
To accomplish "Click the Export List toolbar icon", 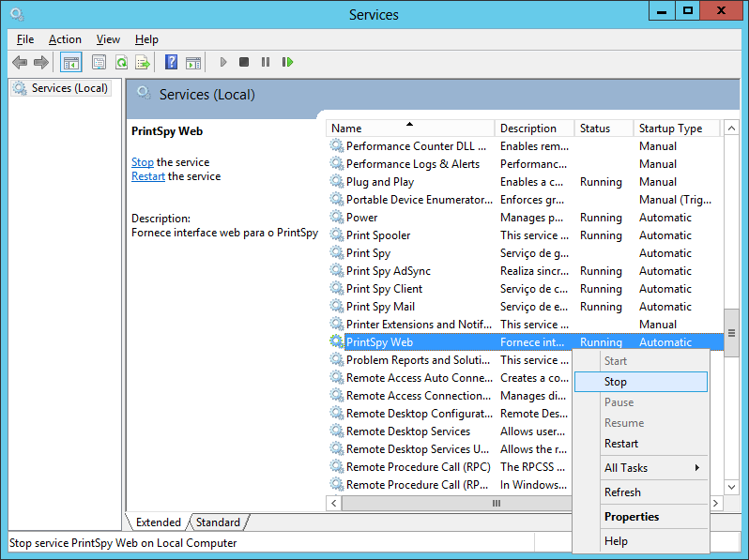I will [143, 62].
